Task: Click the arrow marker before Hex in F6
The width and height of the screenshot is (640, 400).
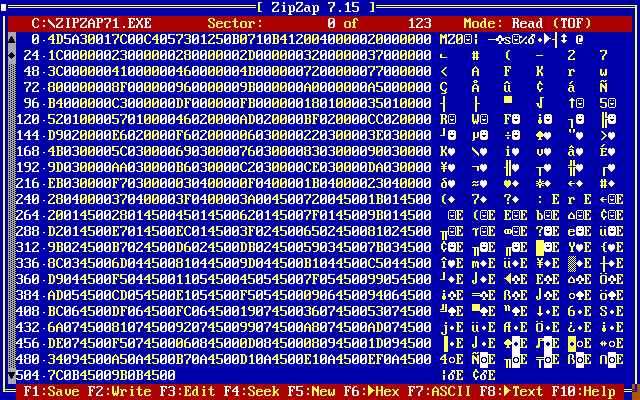Action: [x=372, y=391]
